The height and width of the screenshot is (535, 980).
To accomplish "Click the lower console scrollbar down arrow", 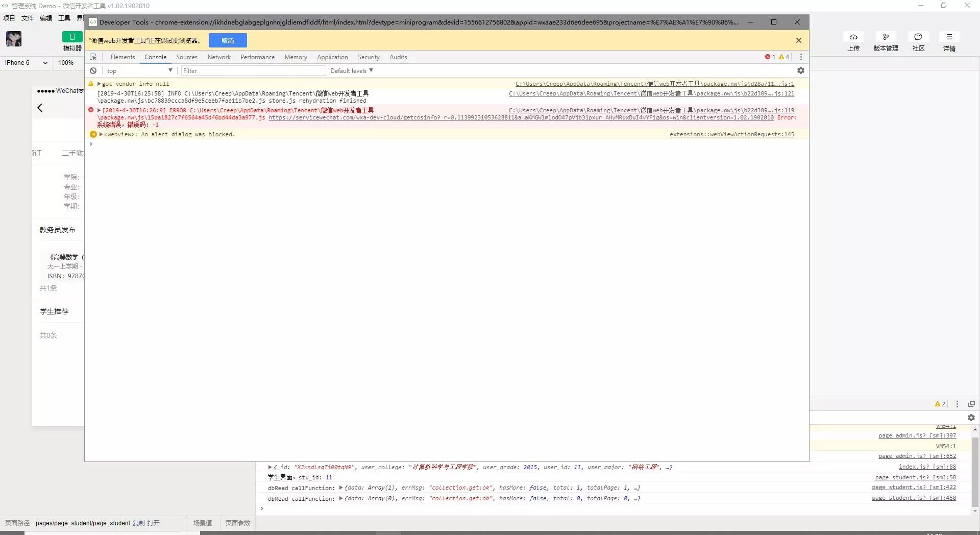I will (975, 511).
